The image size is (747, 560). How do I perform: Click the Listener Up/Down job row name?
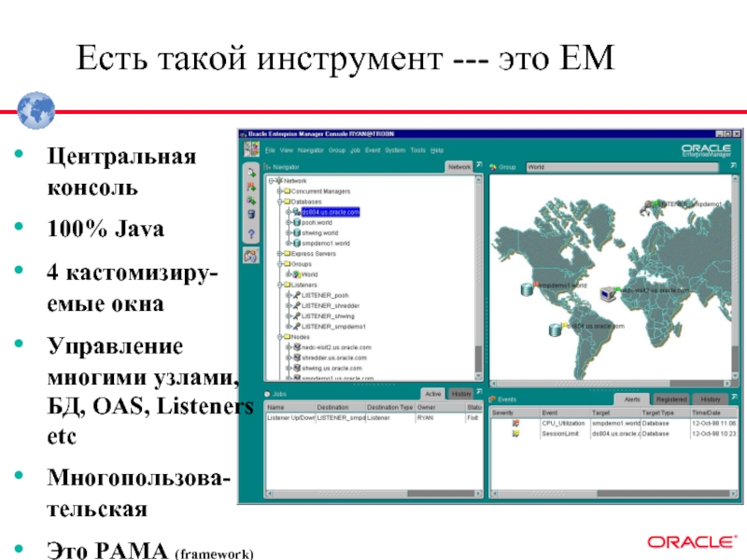(290, 417)
